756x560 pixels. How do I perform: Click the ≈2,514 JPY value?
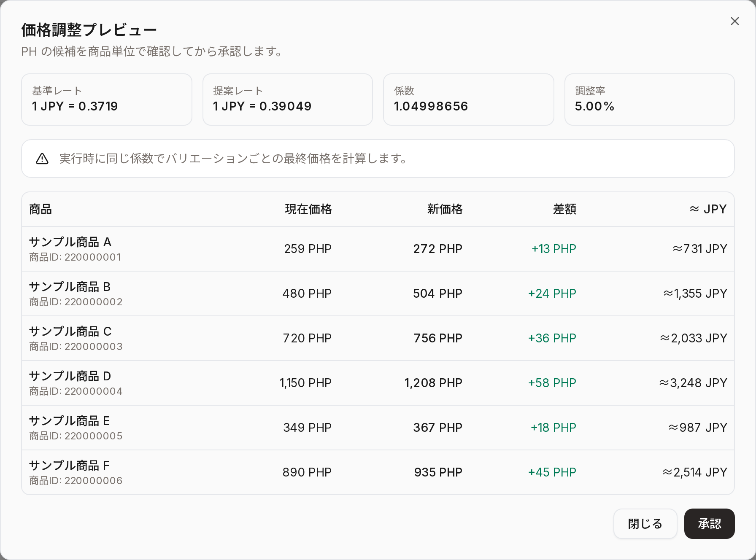pos(695,472)
